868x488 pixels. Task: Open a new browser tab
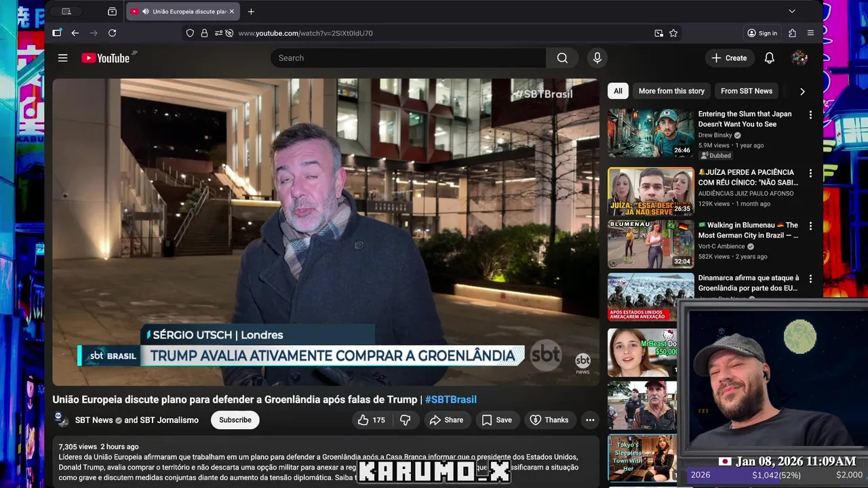[x=251, y=12]
